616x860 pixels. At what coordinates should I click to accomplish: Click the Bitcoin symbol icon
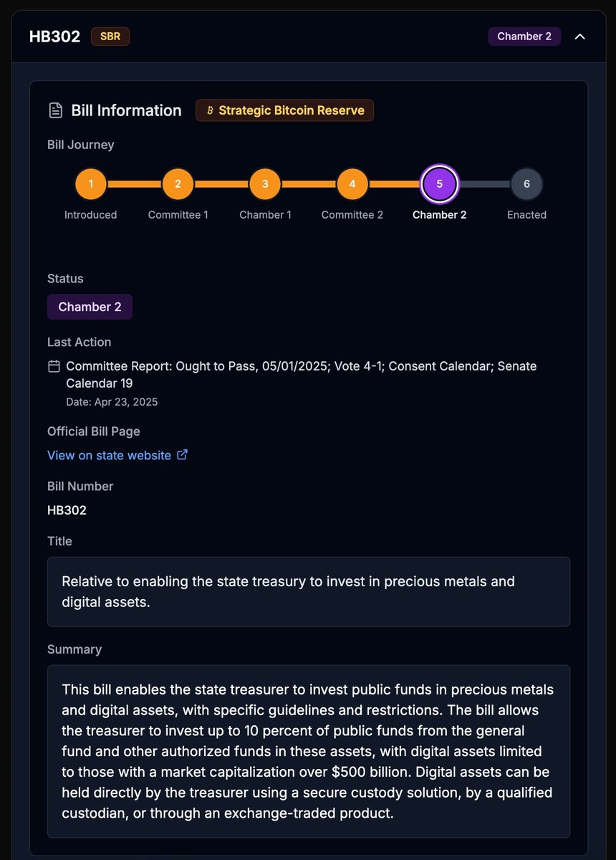(x=210, y=110)
